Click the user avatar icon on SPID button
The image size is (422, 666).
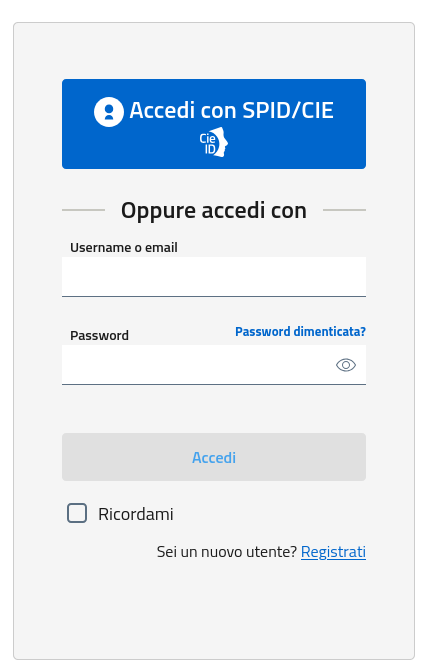click(x=109, y=112)
